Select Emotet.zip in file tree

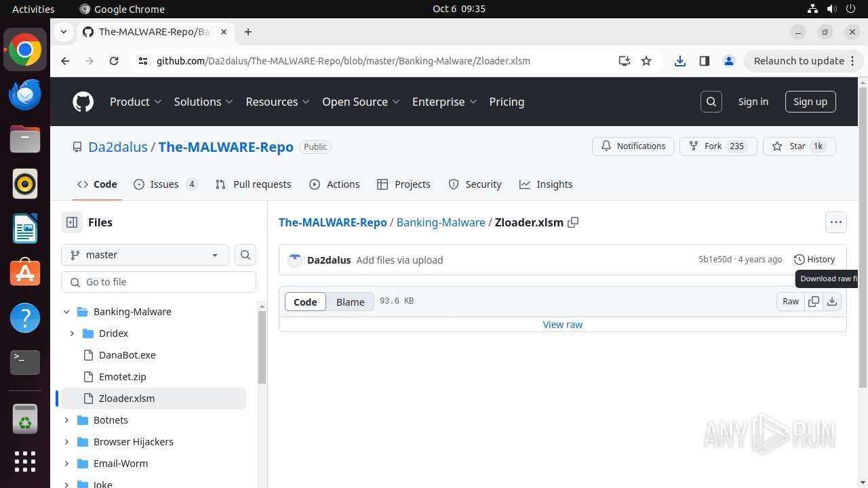pyautogui.click(x=123, y=377)
